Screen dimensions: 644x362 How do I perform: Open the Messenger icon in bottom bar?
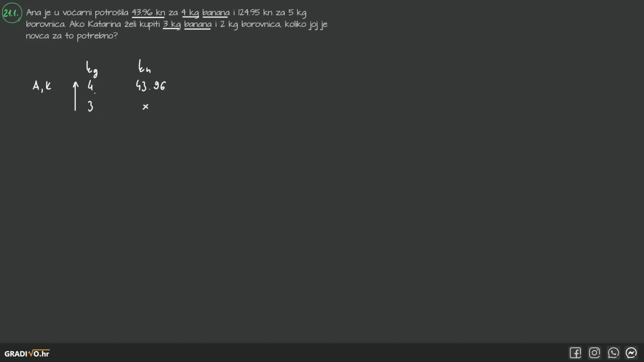pyautogui.click(x=631, y=353)
